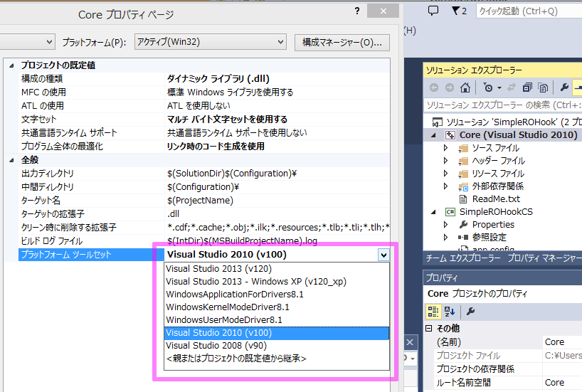
Task: Click the Solution Explorer forward arrow
Action: [x=450, y=88]
